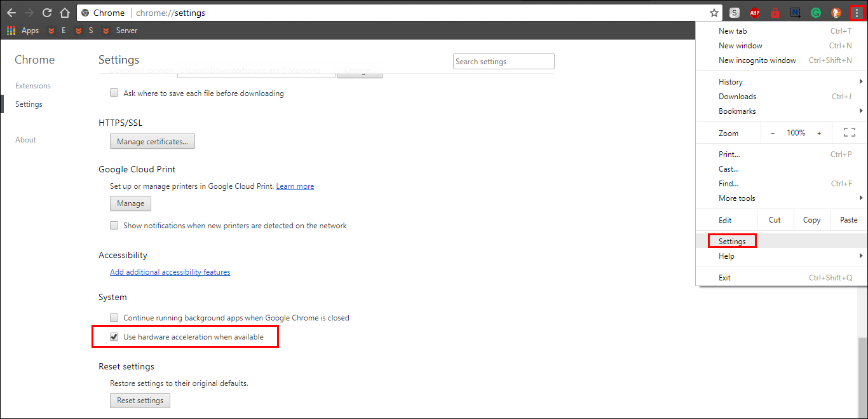Viewport: 868px width, 419px height.
Task: Click Copy in the Edit row
Action: coord(811,219)
